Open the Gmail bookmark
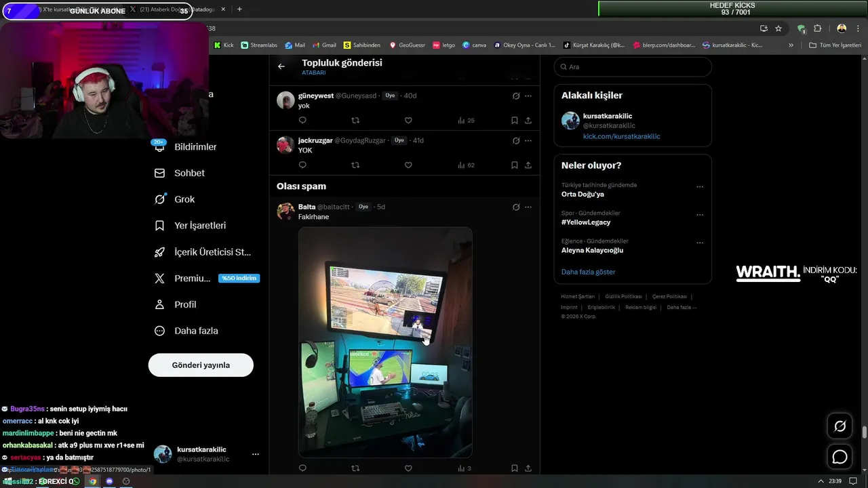This screenshot has height=488, width=868. [x=323, y=45]
